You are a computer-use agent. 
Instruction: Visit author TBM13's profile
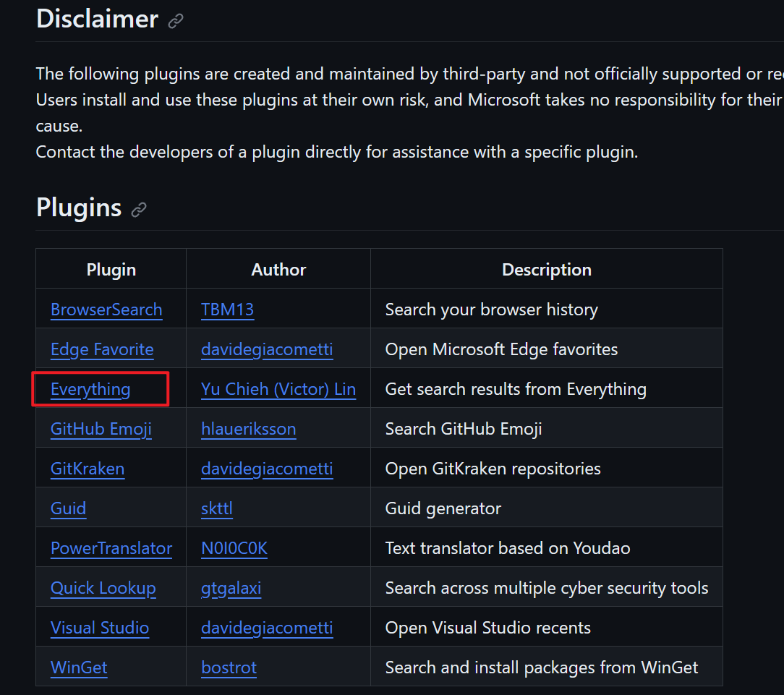(228, 310)
